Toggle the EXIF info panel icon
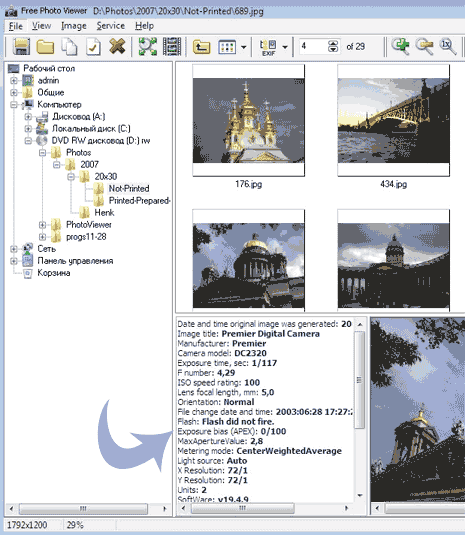 [268, 47]
